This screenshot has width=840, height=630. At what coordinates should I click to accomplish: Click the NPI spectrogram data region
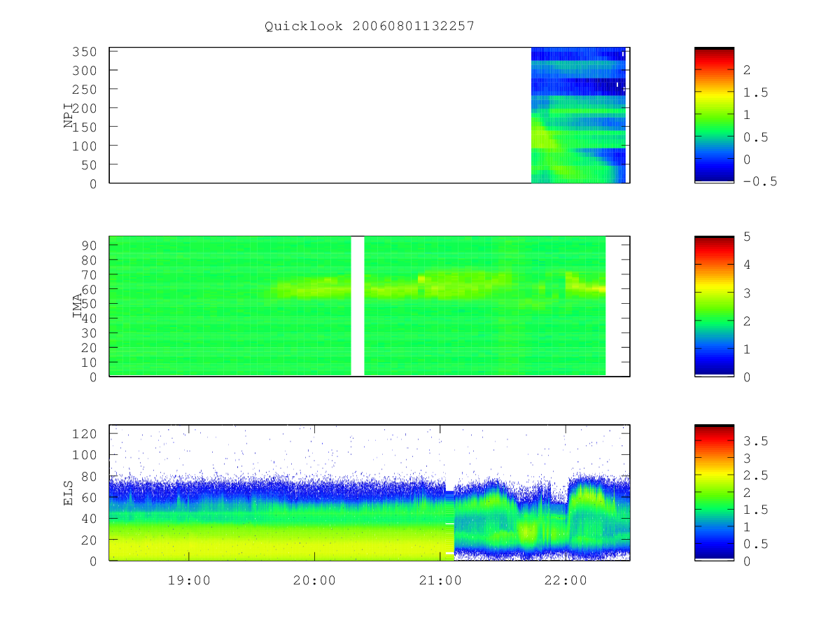click(x=579, y=115)
